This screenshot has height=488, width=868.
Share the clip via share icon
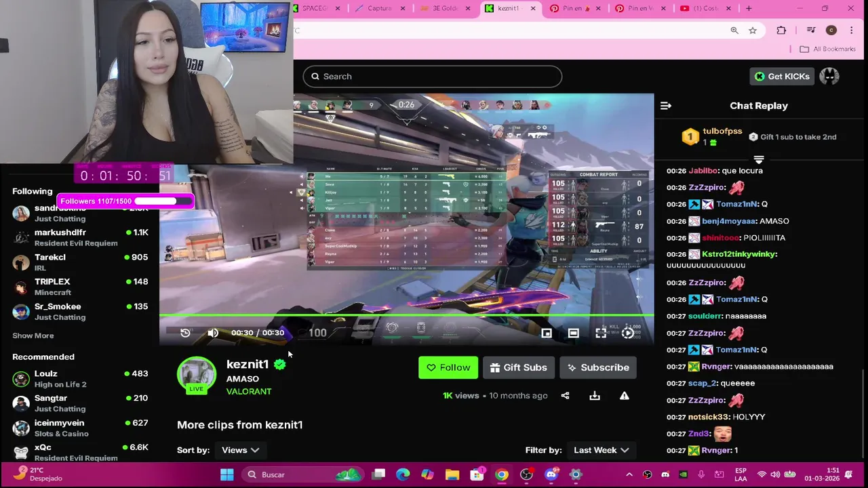coord(565,396)
